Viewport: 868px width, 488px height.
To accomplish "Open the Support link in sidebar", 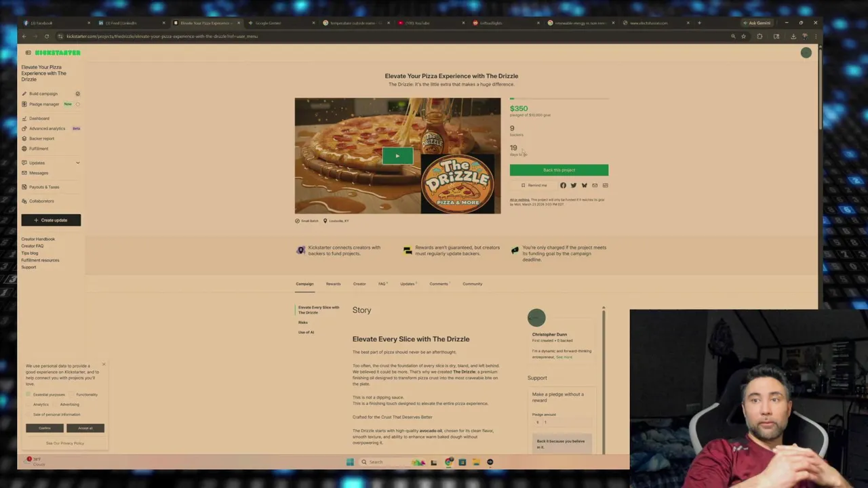I will point(28,267).
